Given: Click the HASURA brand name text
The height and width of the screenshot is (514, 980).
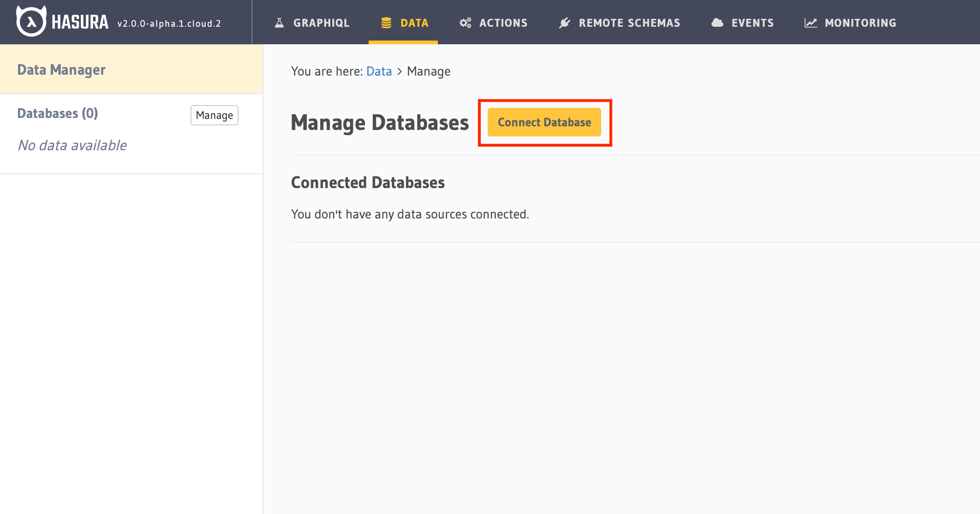Looking at the screenshot, I should tap(80, 22).
